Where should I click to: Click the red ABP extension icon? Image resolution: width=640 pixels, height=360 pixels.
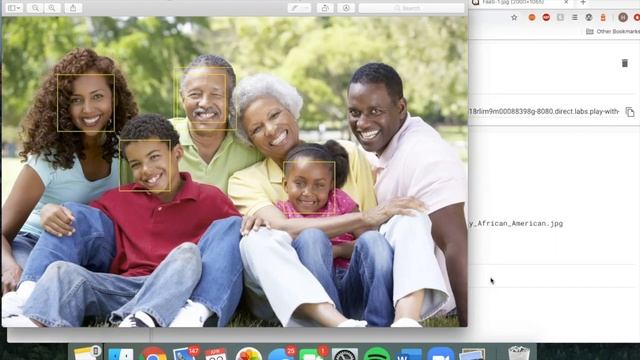tap(546, 17)
